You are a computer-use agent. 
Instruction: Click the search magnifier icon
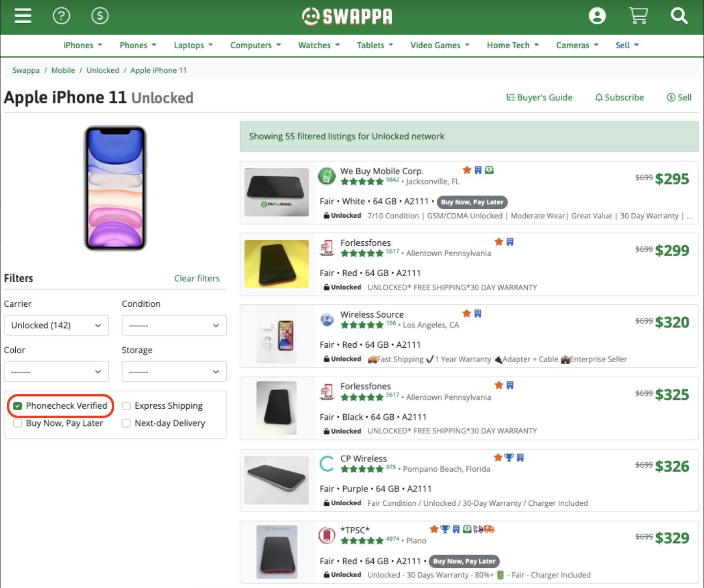[679, 16]
